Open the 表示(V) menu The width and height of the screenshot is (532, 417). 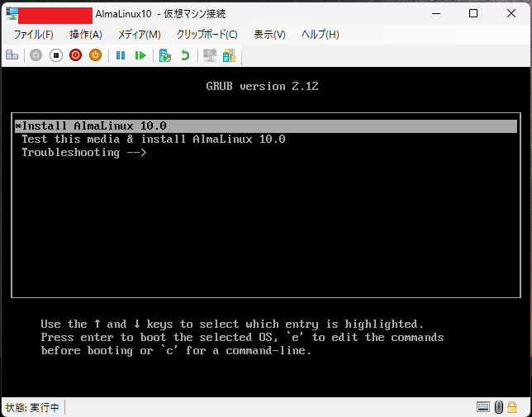[270, 34]
